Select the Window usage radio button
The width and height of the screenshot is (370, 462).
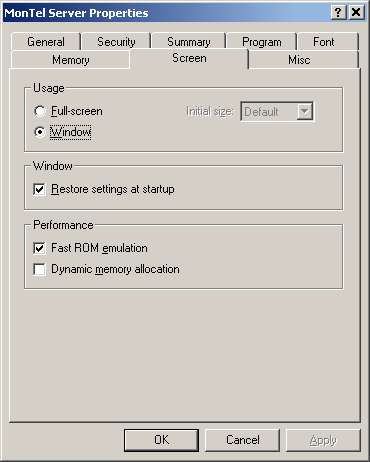click(40, 132)
